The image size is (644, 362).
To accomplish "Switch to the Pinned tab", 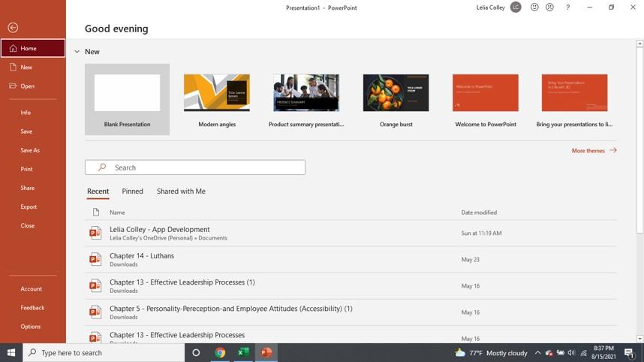I will point(132,192).
